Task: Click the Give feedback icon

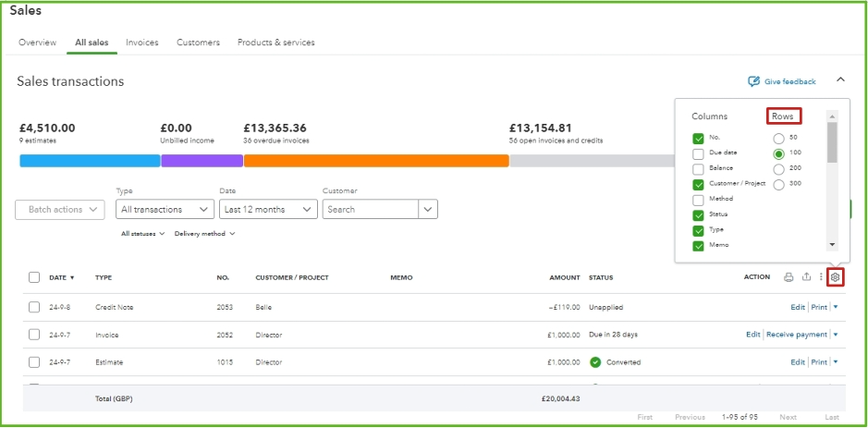Action: tap(753, 81)
